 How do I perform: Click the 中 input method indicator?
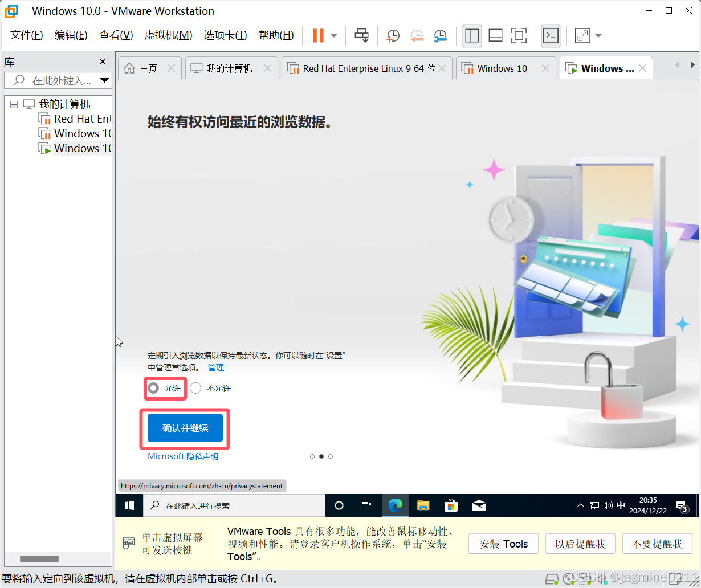621,505
